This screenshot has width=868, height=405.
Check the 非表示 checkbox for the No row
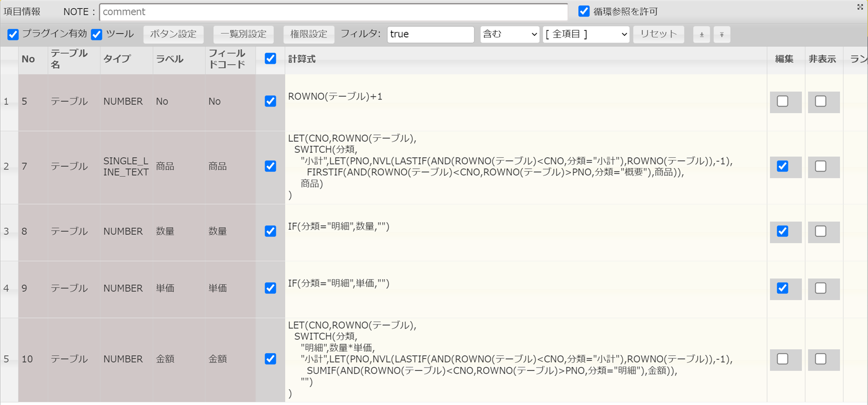point(821,101)
